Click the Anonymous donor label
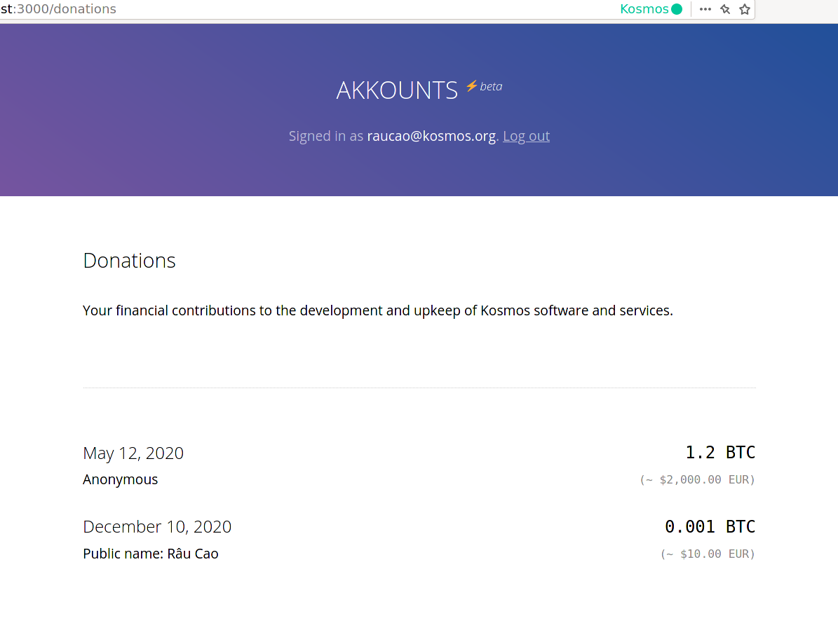Screen dimensions: 838x644 coord(120,479)
